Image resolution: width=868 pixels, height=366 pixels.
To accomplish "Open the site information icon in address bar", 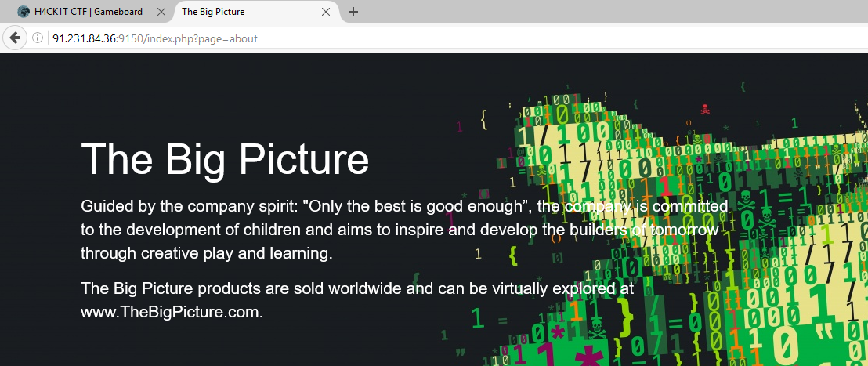I will coord(37,38).
